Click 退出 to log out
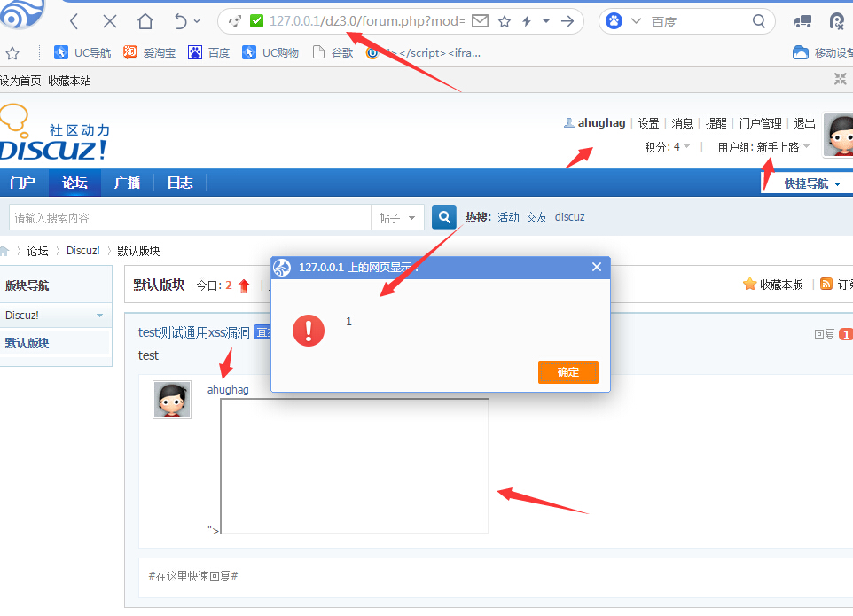This screenshot has width=853, height=616. pyautogui.click(x=804, y=123)
